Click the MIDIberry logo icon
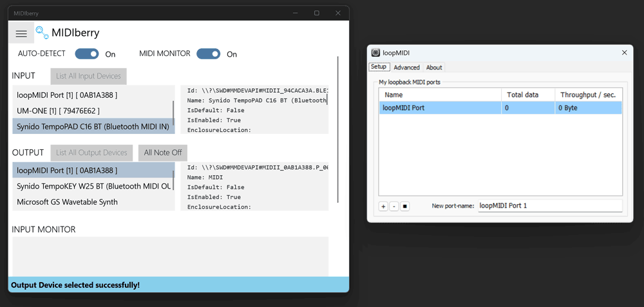This screenshot has height=307, width=644. click(42, 32)
